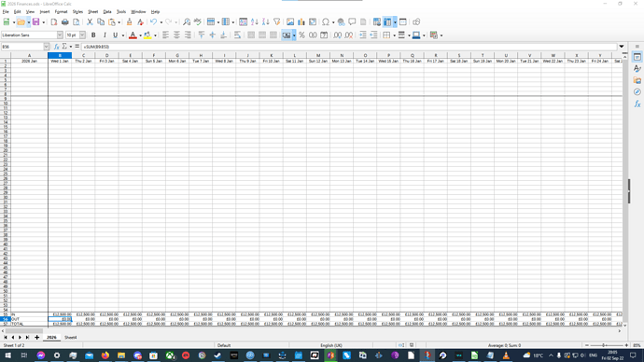Toggle Underline formatting

pyautogui.click(x=116, y=35)
